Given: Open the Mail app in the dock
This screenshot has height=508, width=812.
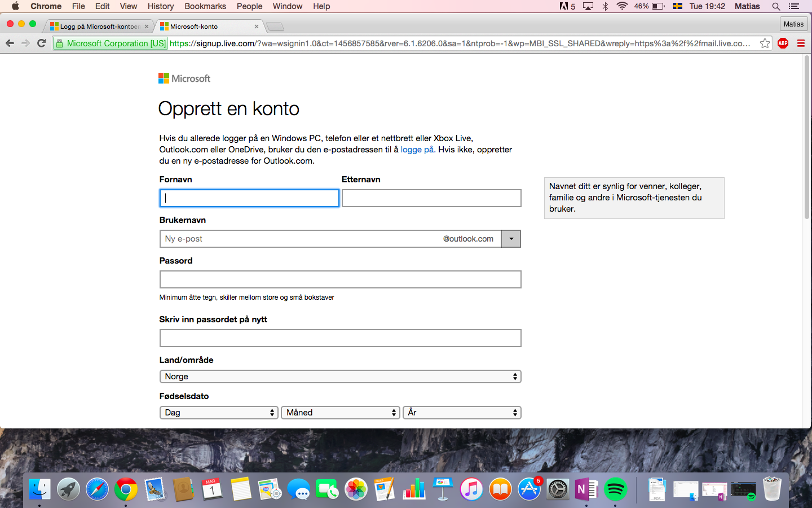Looking at the screenshot, I should coord(155,489).
